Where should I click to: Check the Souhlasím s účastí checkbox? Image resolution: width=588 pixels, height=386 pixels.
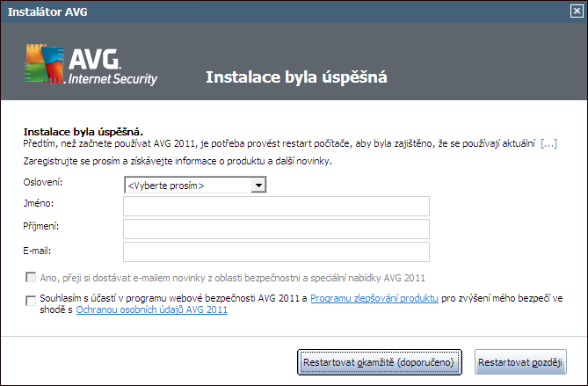(31, 301)
